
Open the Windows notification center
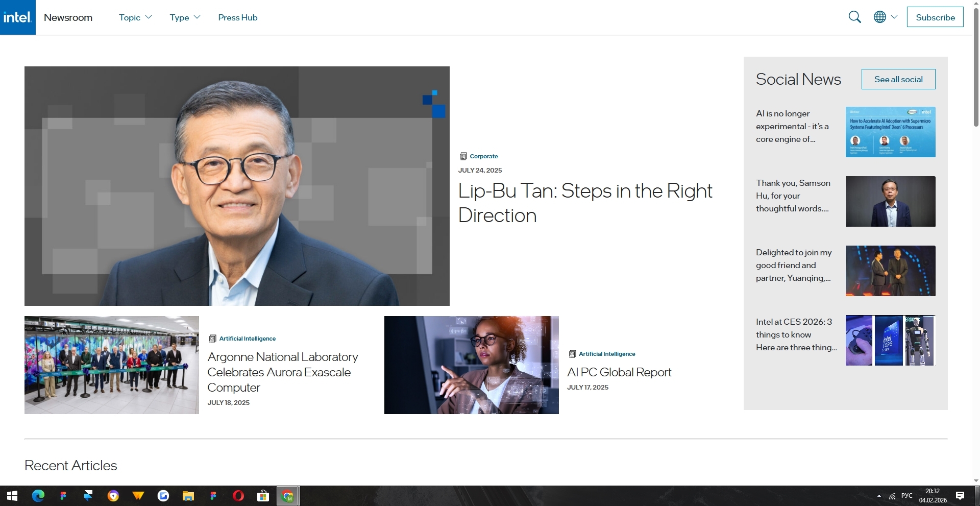point(960,496)
